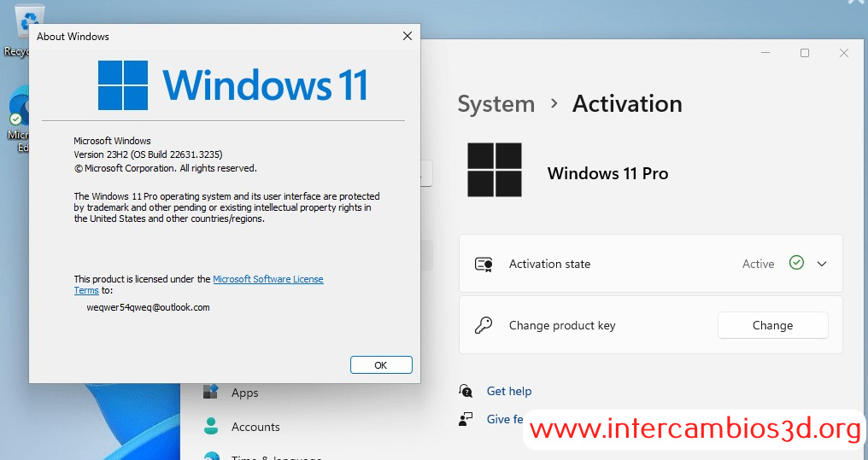Screen dimensions: 868x460
Task: Click the Give feedback person icon
Action: click(466, 419)
